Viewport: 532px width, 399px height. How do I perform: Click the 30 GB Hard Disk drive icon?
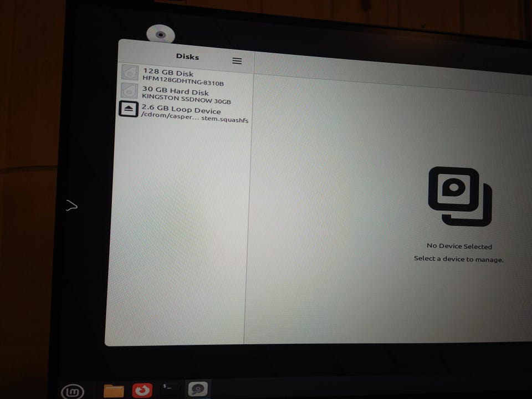click(x=129, y=90)
